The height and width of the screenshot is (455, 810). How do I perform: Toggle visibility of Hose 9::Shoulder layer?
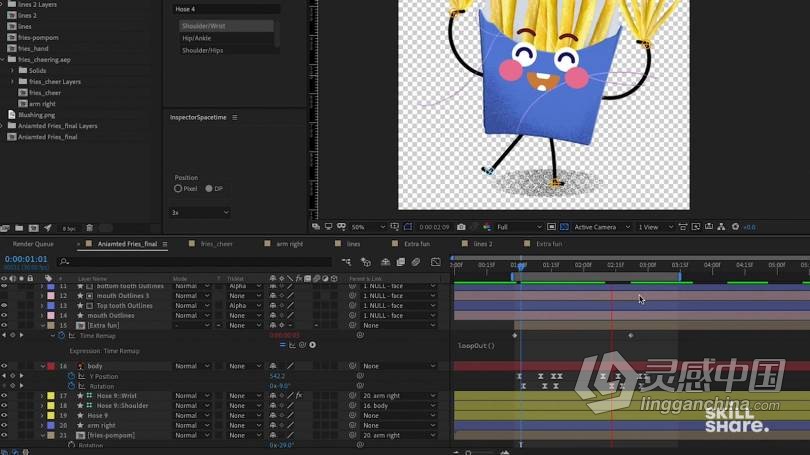point(4,405)
